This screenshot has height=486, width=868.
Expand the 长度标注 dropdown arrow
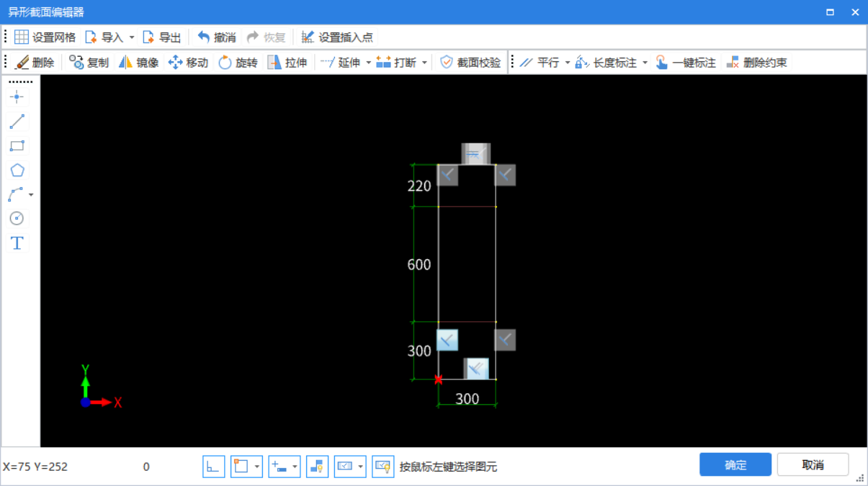tap(645, 63)
